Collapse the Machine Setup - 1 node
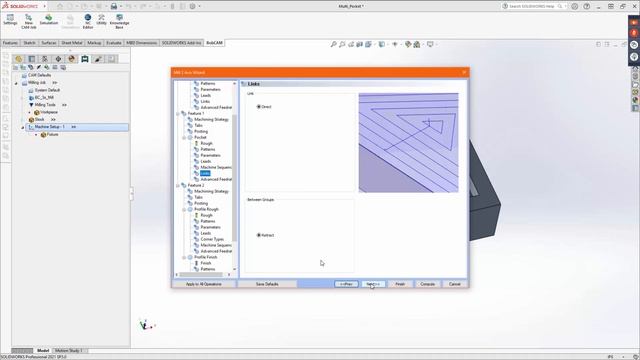640x360 pixels. (23, 127)
